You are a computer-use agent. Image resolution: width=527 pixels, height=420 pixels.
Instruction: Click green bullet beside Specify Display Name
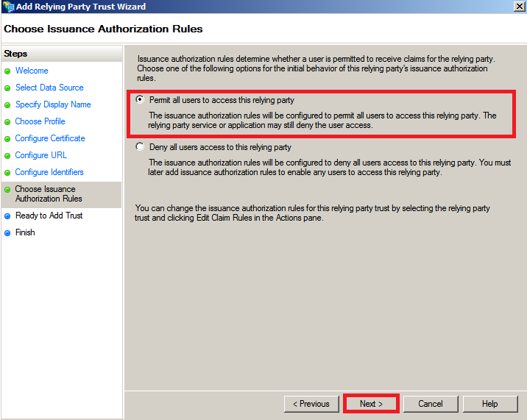click(7, 105)
